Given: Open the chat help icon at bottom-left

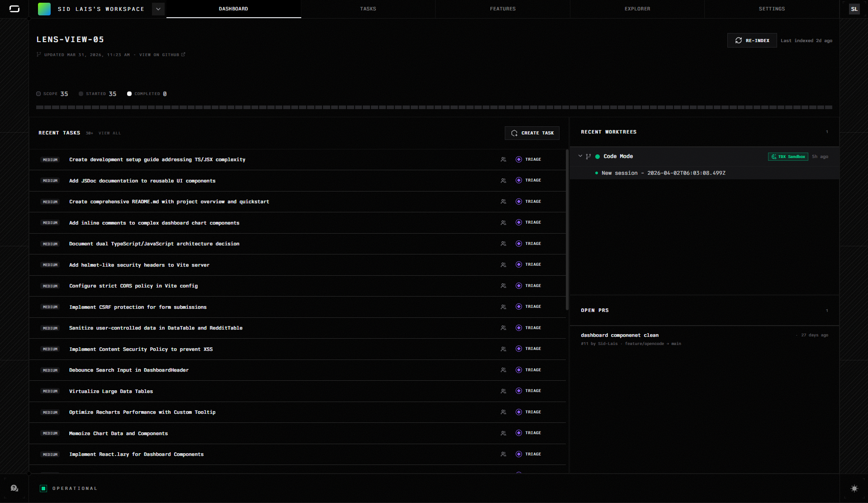Looking at the screenshot, I should coord(14,488).
